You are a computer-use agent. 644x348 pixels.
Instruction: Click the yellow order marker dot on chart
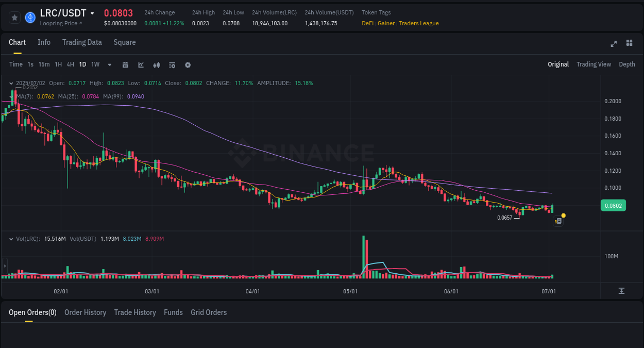click(564, 216)
